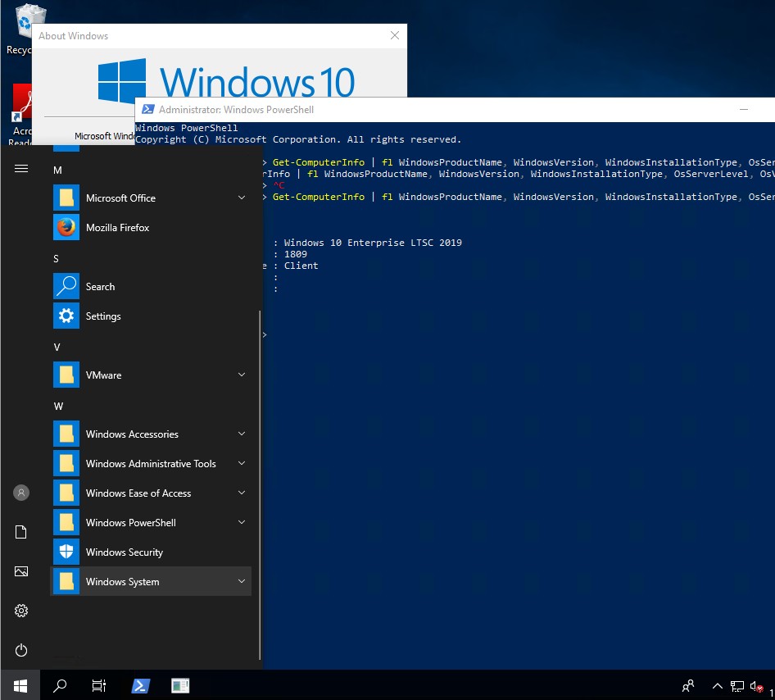Open the Documents icon in Start menu
This screenshot has width=775, height=700.
click(x=20, y=532)
